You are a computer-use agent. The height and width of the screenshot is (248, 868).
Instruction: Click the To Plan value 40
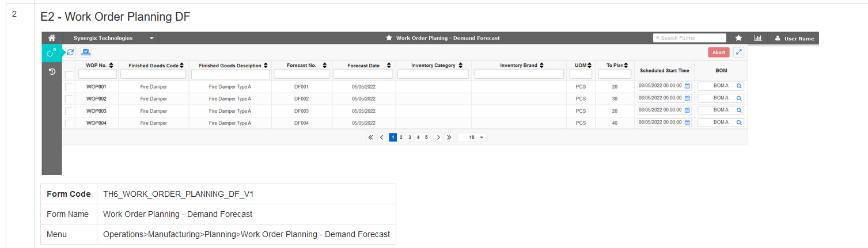[615, 123]
